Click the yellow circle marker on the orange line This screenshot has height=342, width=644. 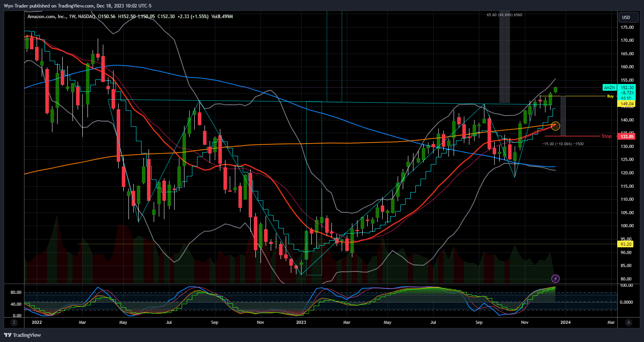click(x=555, y=126)
